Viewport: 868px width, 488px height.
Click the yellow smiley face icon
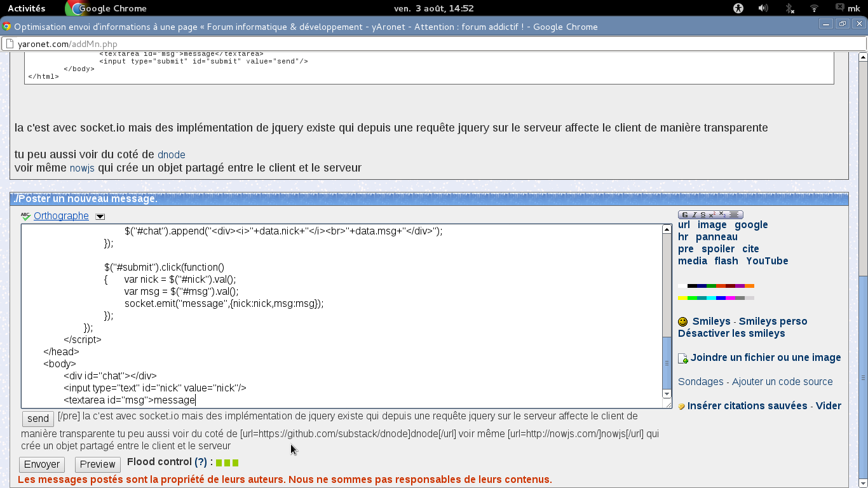pos(683,322)
